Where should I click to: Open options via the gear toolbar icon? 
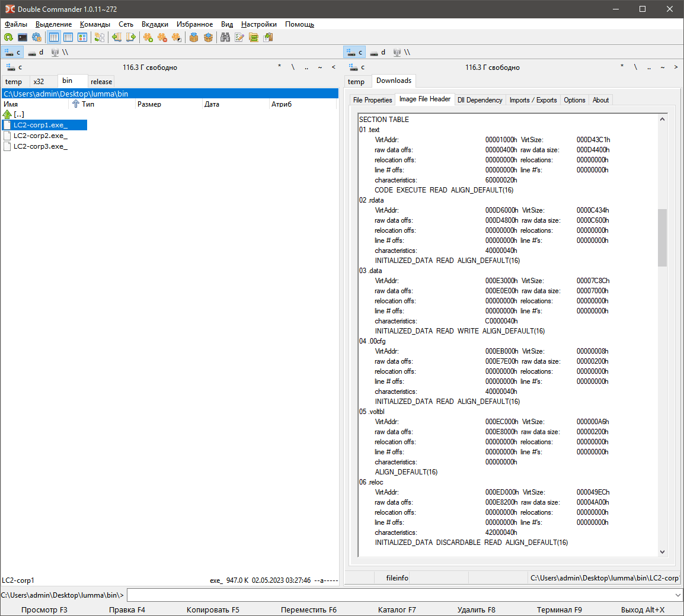(x=37, y=37)
